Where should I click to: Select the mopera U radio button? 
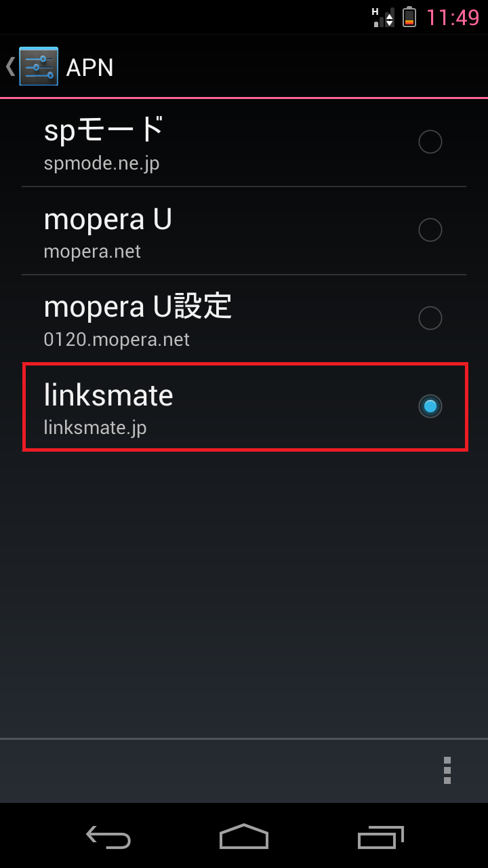point(430,230)
